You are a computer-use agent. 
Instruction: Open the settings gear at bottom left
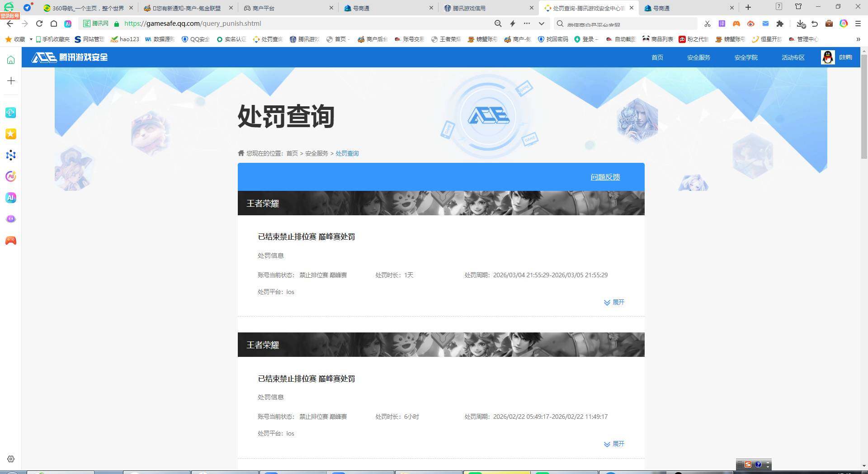pos(10,459)
